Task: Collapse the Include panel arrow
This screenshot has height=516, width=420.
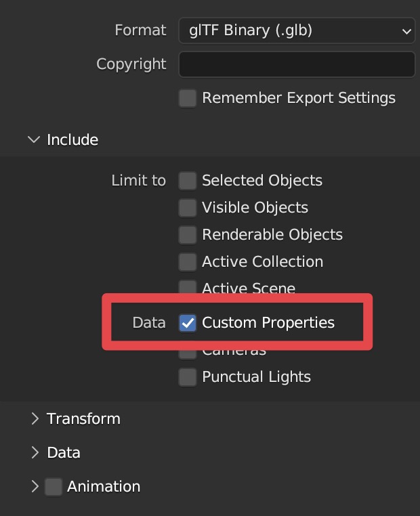Action: [x=33, y=139]
